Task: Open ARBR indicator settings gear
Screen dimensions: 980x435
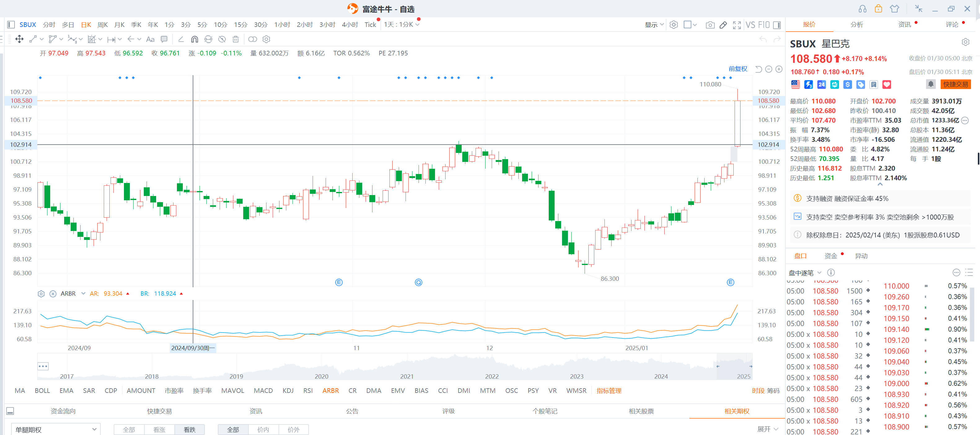Action: (x=41, y=294)
